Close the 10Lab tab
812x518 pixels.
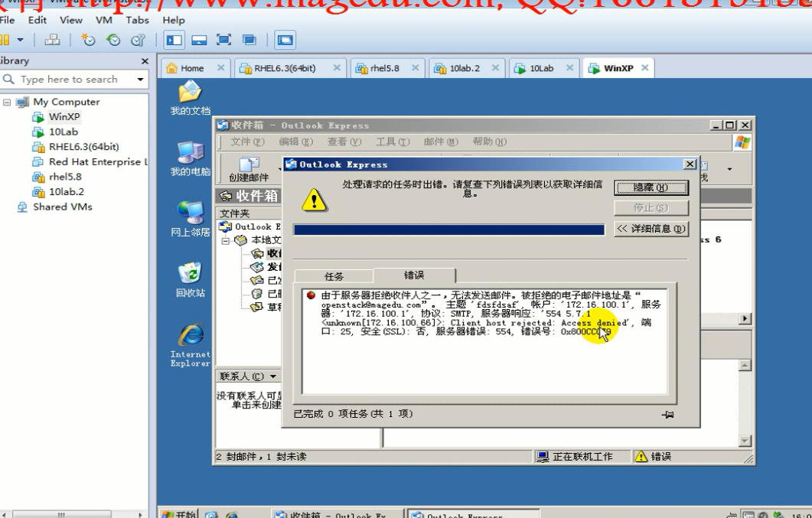pos(569,68)
